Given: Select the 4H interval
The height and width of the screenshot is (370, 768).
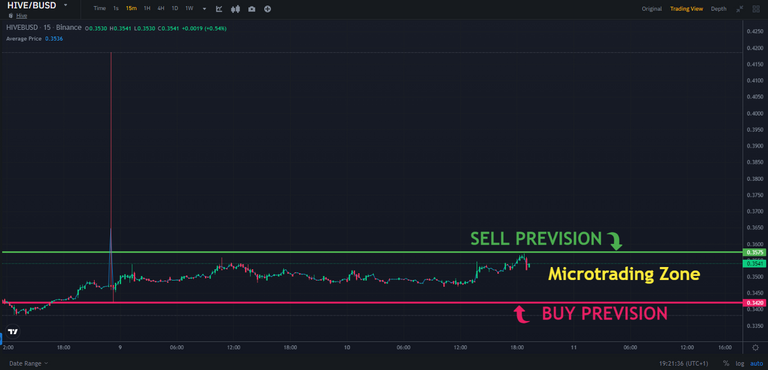Looking at the screenshot, I should [161, 9].
